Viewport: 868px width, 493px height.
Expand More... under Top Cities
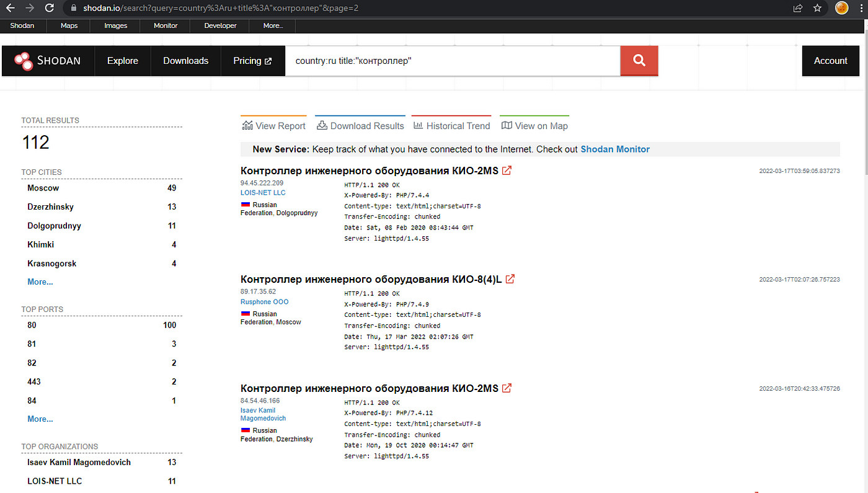point(40,282)
